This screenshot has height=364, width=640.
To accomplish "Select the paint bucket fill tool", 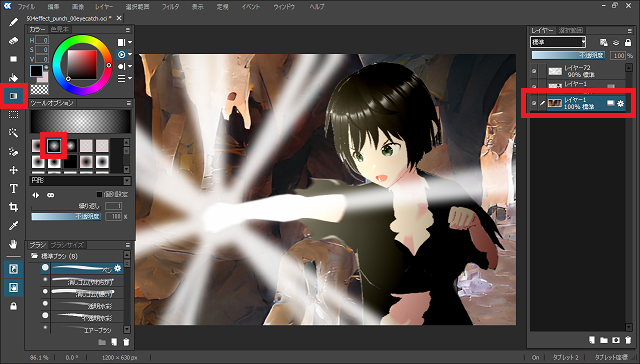I will point(13,78).
